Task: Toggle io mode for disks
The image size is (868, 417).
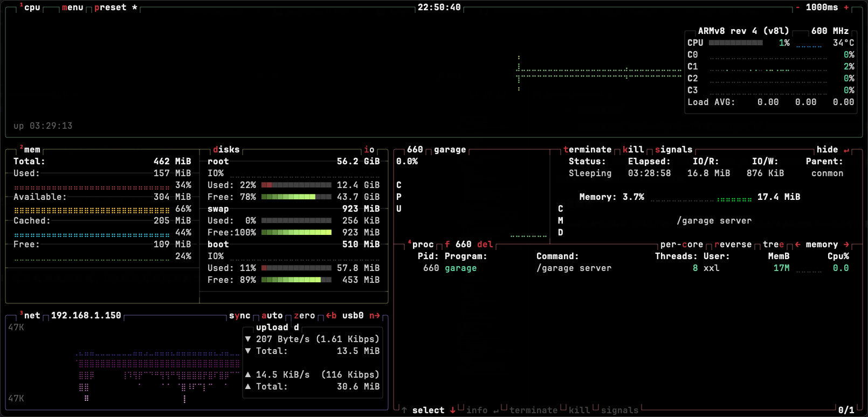Action: (369, 150)
